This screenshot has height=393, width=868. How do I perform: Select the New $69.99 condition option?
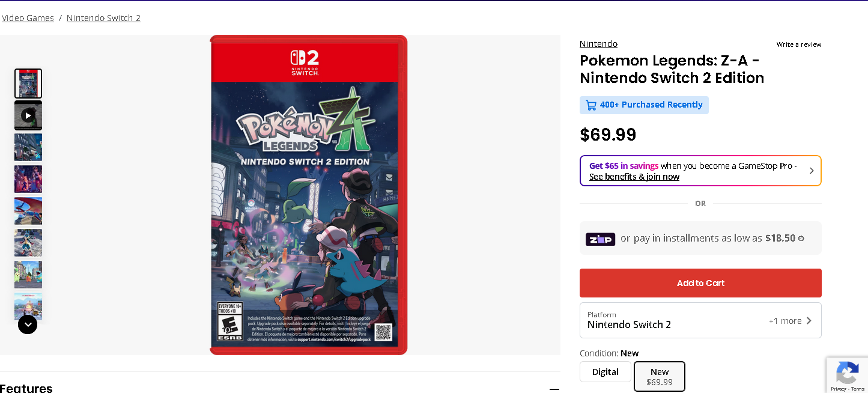(x=659, y=376)
